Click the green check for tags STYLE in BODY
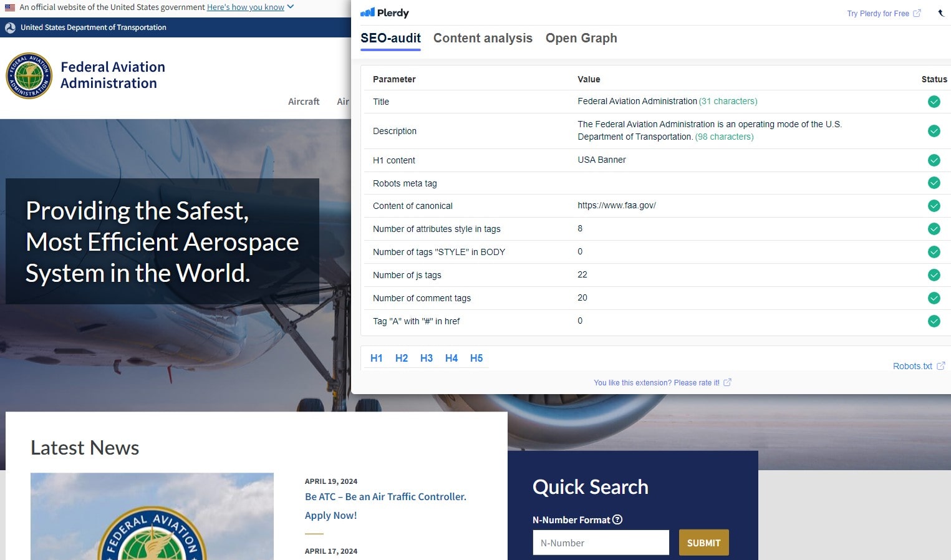The width and height of the screenshot is (951, 560). tap(934, 252)
